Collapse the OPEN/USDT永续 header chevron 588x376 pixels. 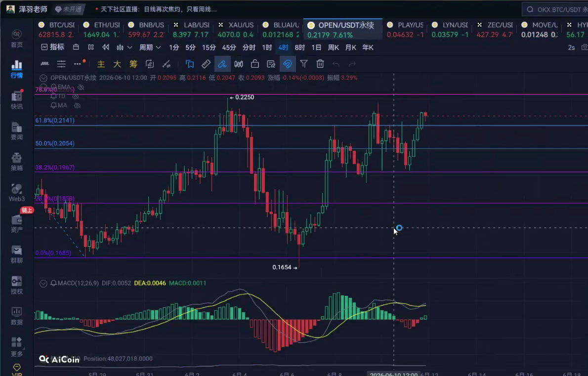[x=43, y=78]
